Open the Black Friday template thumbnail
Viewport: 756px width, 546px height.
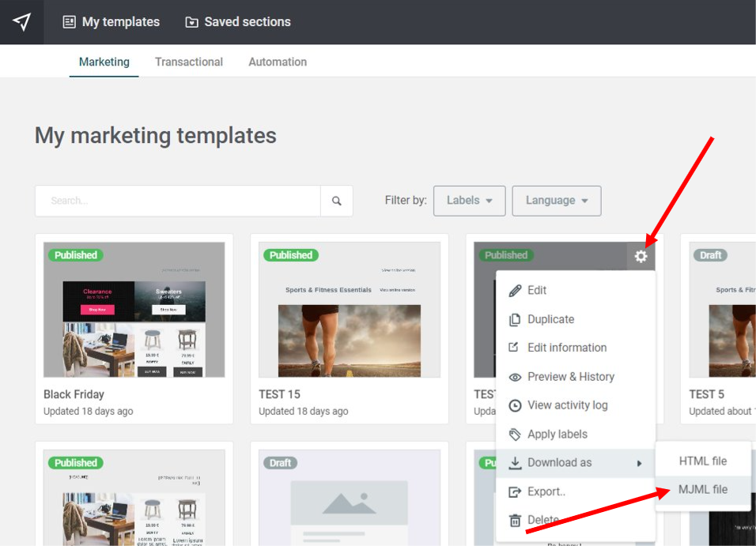click(x=134, y=310)
